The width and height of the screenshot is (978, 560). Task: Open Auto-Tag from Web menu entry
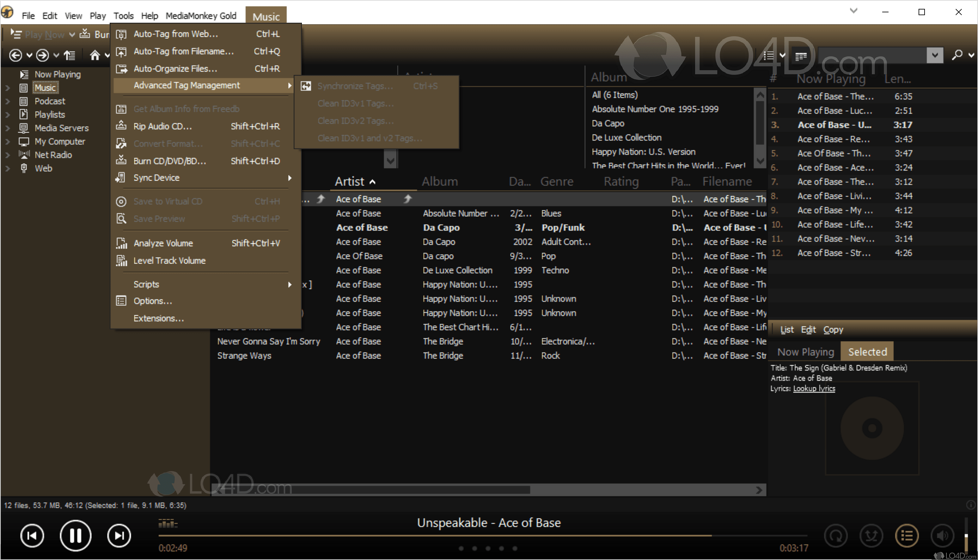click(x=175, y=34)
